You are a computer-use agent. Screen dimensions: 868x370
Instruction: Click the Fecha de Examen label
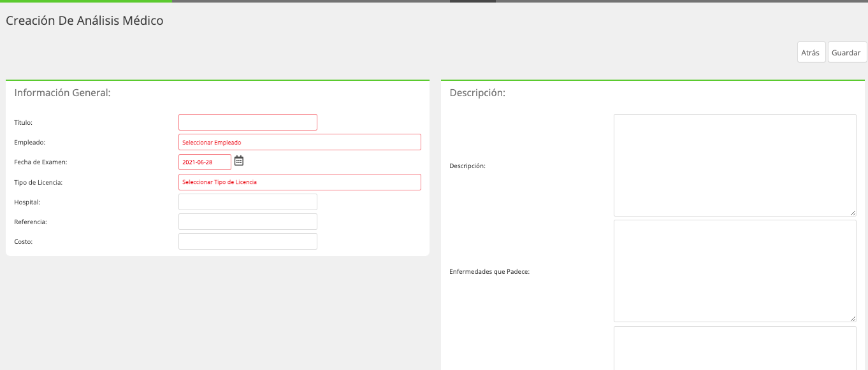tap(41, 162)
